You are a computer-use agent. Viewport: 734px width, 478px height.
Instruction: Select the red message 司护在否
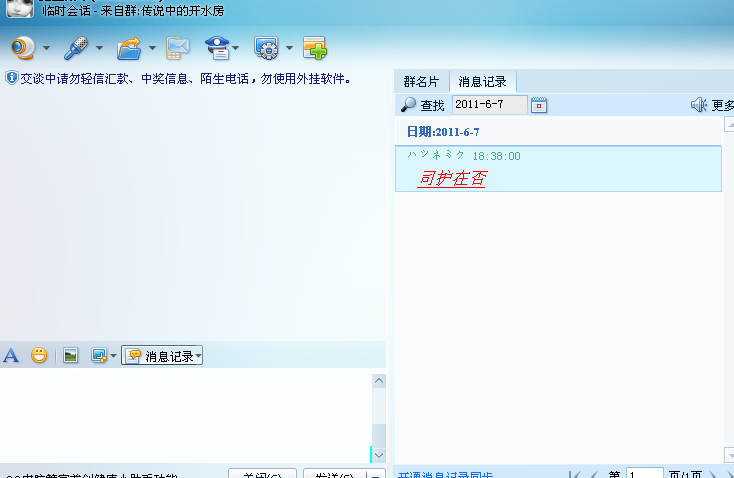coord(452,179)
